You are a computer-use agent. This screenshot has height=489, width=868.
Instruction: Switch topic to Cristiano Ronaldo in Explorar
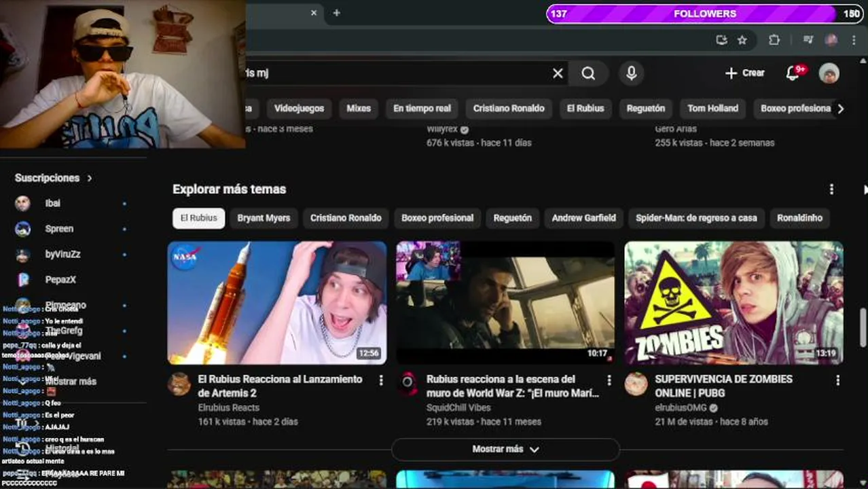[x=346, y=218]
